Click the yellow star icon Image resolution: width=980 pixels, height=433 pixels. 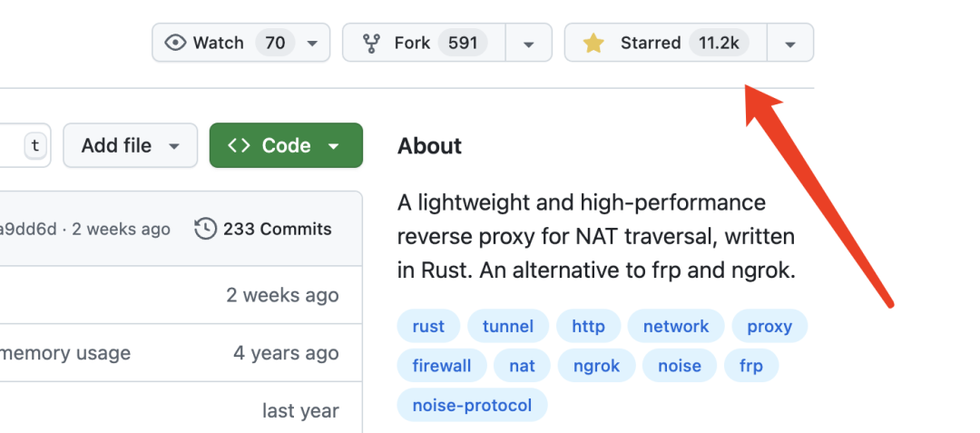click(x=593, y=43)
